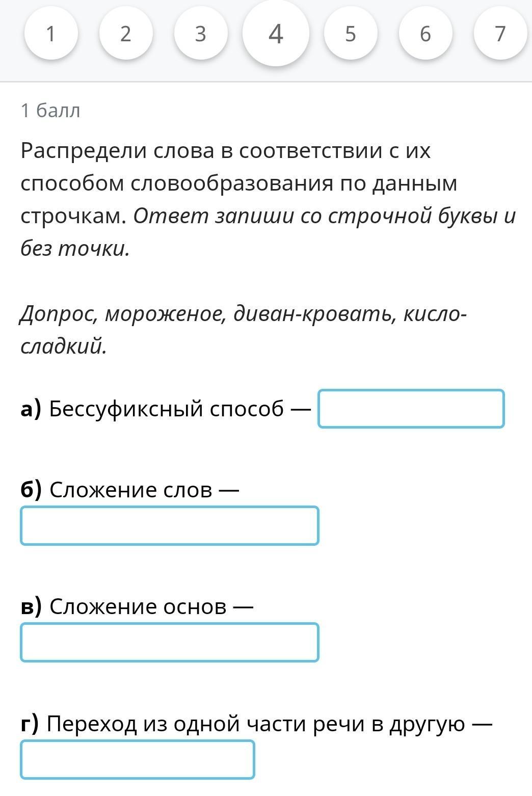The image size is (532, 796).
Task: Jump to question 6
Action: pyautogui.click(x=425, y=34)
